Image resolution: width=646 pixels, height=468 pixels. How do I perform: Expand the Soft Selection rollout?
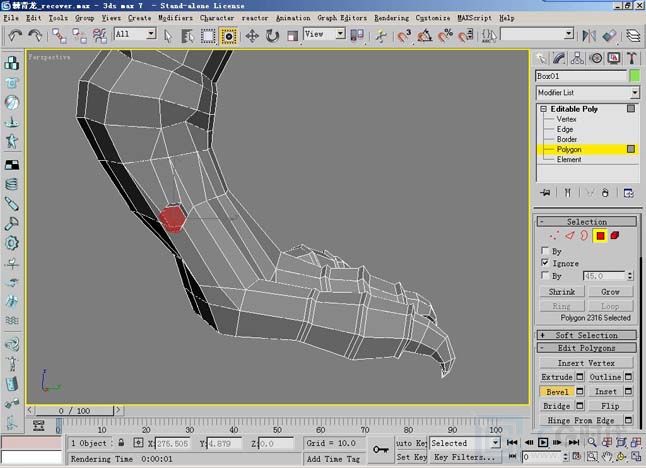click(587, 335)
